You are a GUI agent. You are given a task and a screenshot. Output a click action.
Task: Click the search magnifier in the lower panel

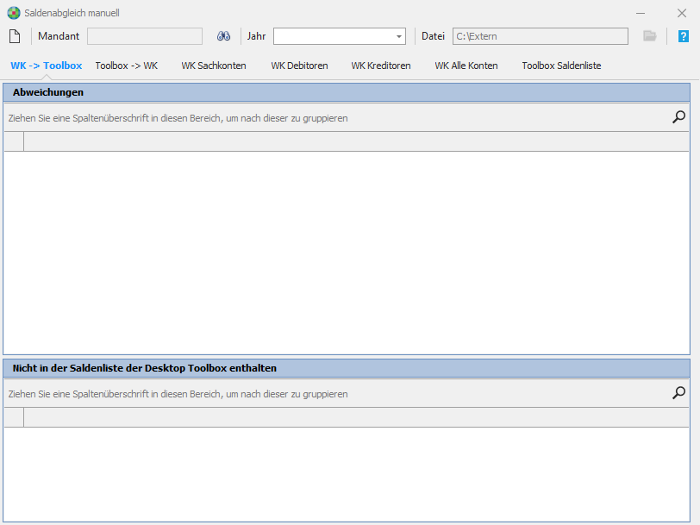[679, 393]
